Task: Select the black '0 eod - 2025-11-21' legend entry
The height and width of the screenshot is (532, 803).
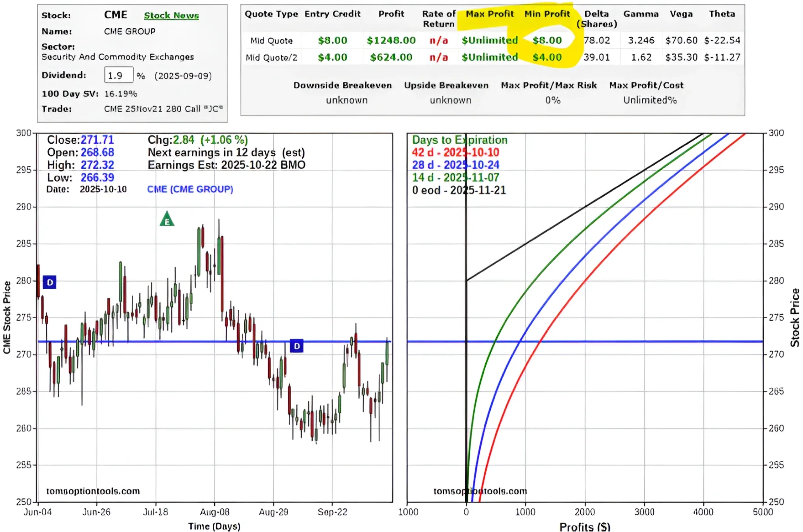Action: click(459, 190)
